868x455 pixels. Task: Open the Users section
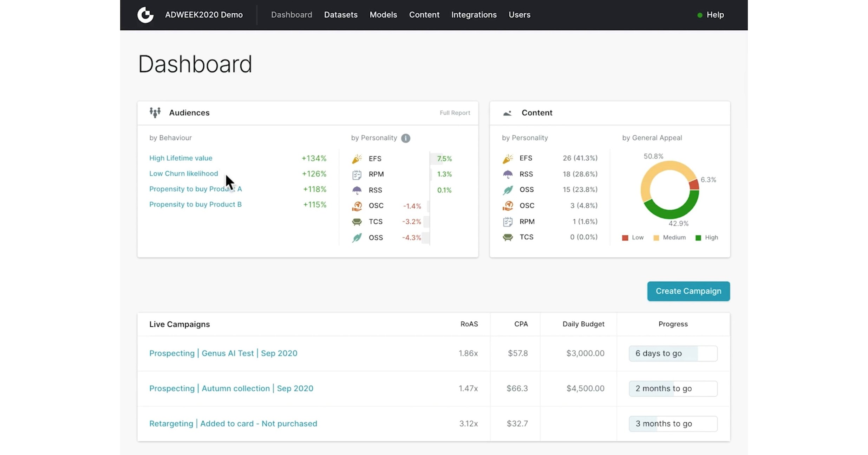(519, 15)
